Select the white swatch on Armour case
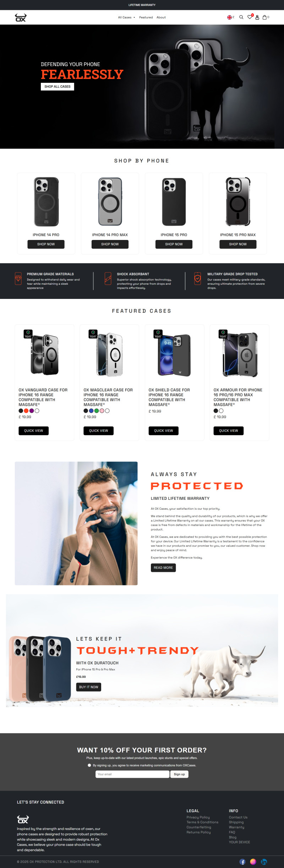This screenshot has height=868, width=284. click(221, 411)
